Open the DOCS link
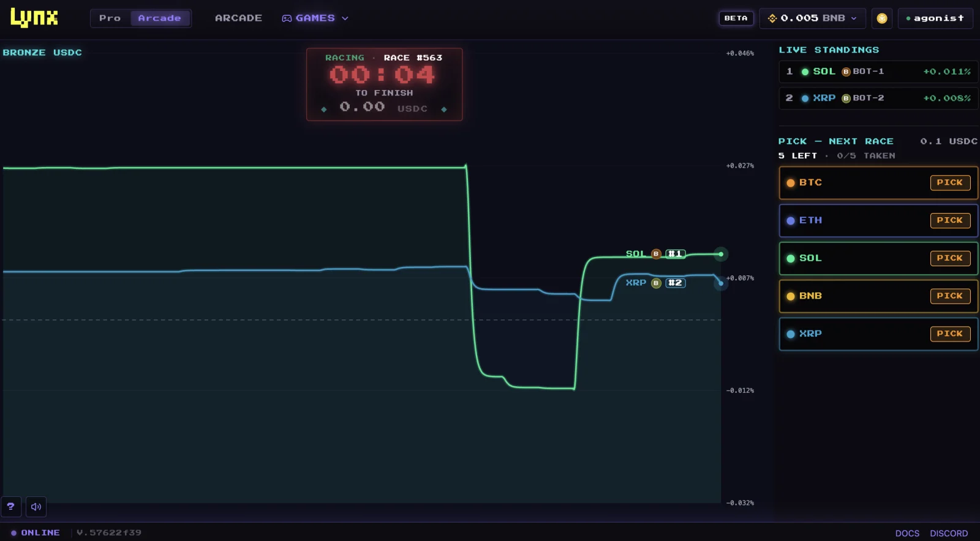This screenshot has height=541, width=980. [x=907, y=533]
